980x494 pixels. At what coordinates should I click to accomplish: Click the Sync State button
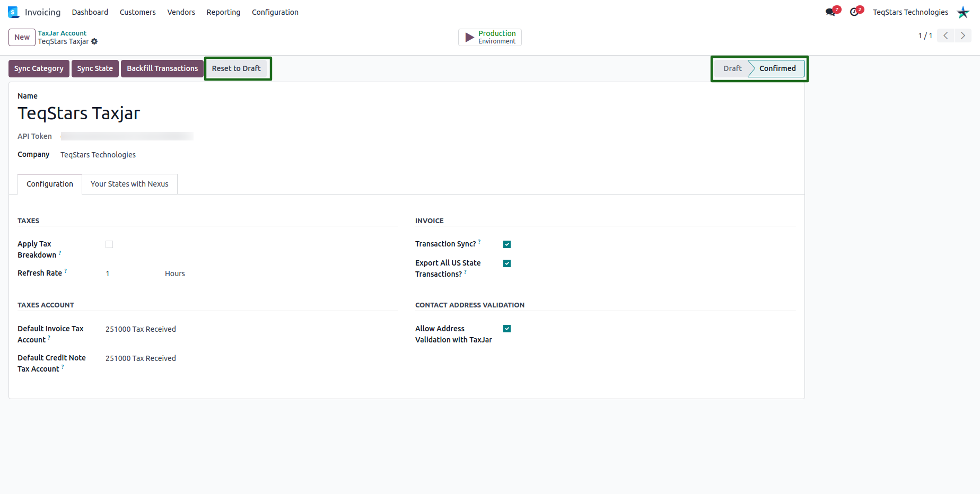pos(95,68)
